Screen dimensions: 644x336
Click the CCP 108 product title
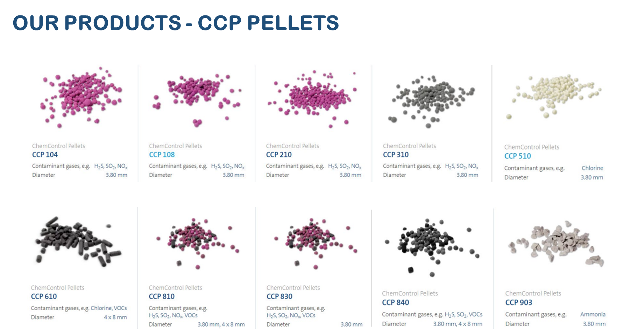click(x=162, y=155)
